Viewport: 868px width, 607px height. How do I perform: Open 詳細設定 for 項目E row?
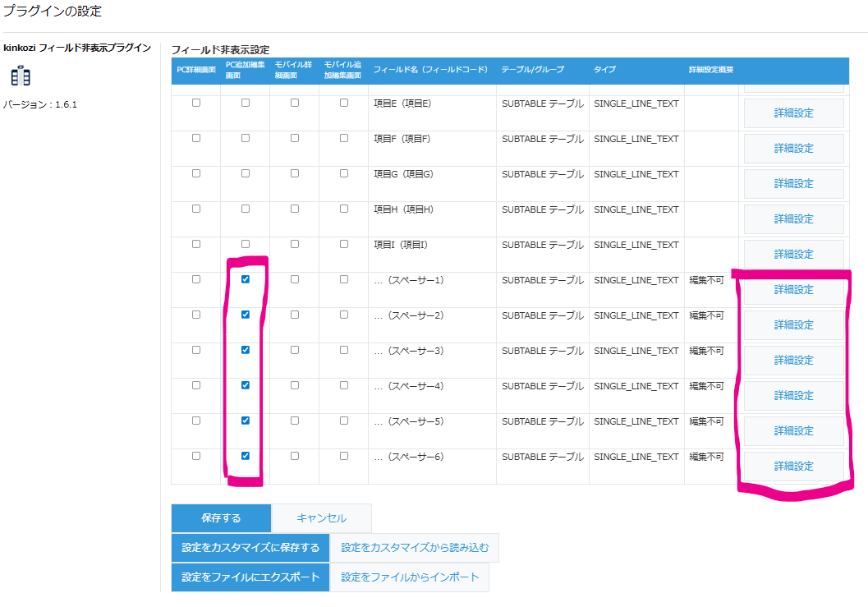[793, 113]
